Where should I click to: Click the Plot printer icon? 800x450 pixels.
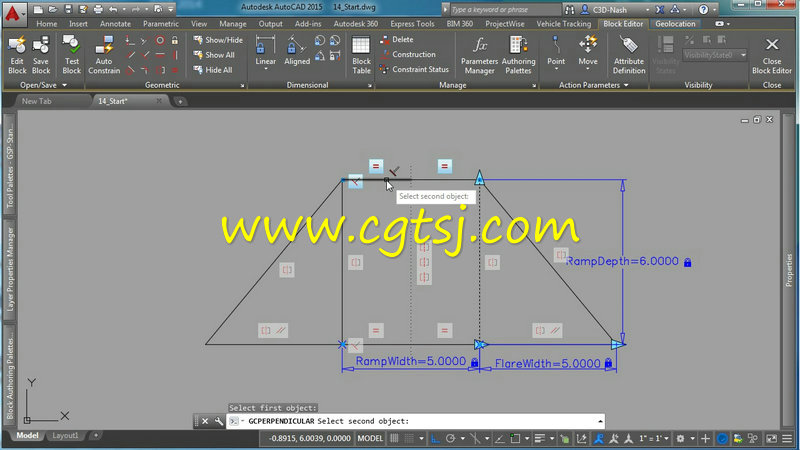click(98, 9)
